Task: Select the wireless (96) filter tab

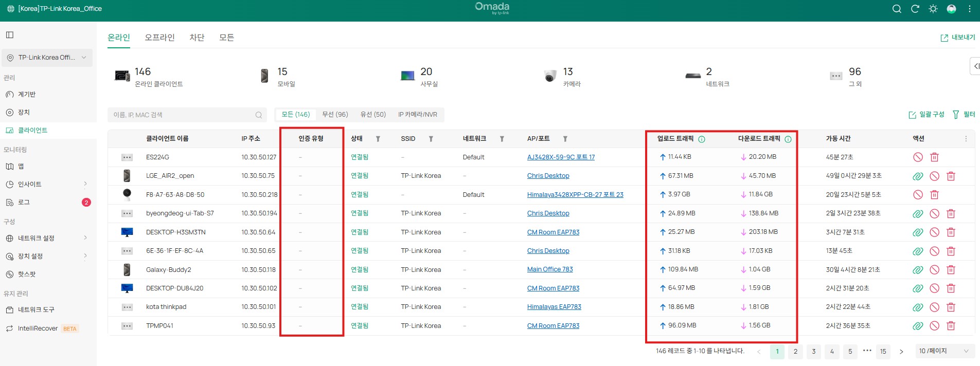Action: (335, 115)
